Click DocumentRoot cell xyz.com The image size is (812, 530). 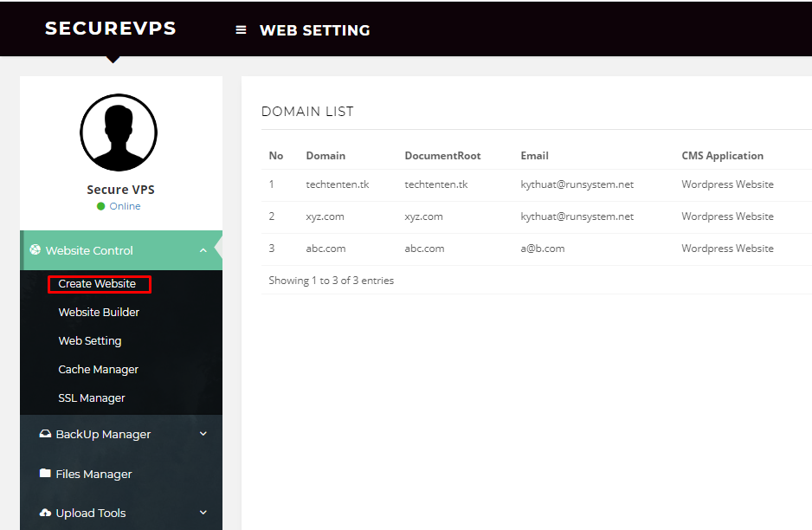tap(423, 217)
